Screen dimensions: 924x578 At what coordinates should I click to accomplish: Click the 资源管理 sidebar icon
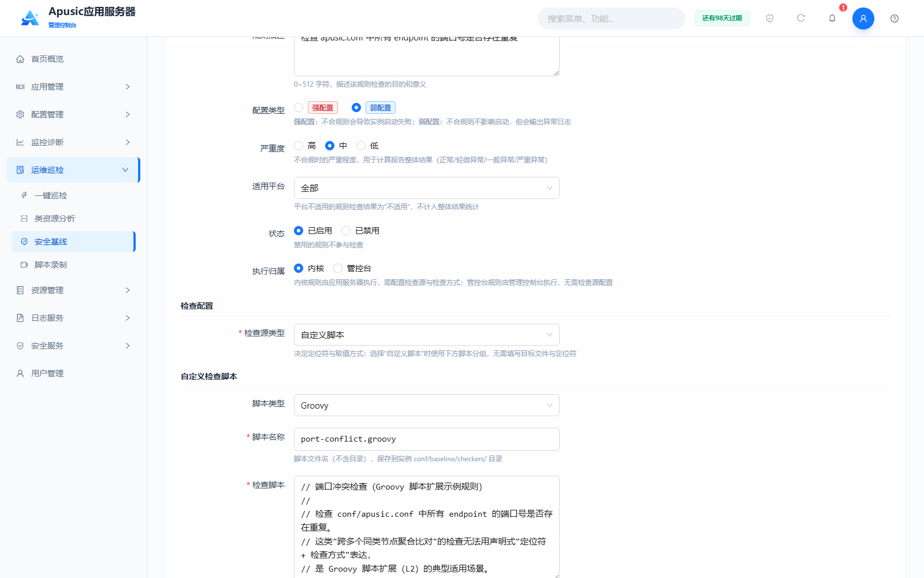tap(20, 290)
